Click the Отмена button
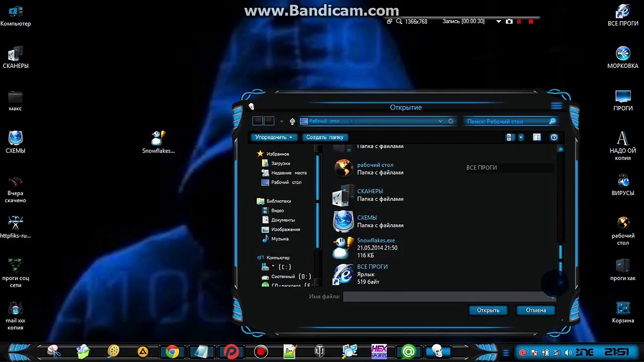 click(x=536, y=310)
